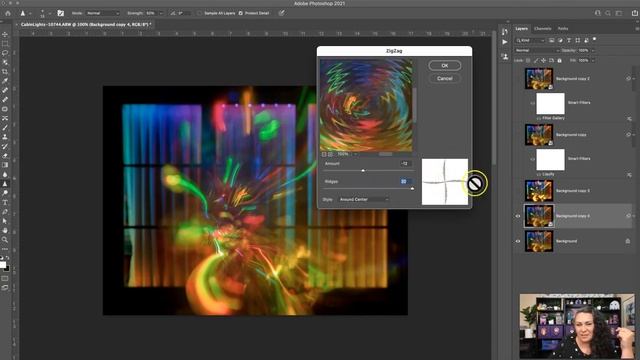Select the Crop tool
Image resolution: width=640 pixels, height=360 pixels.
tap(5, 72)
